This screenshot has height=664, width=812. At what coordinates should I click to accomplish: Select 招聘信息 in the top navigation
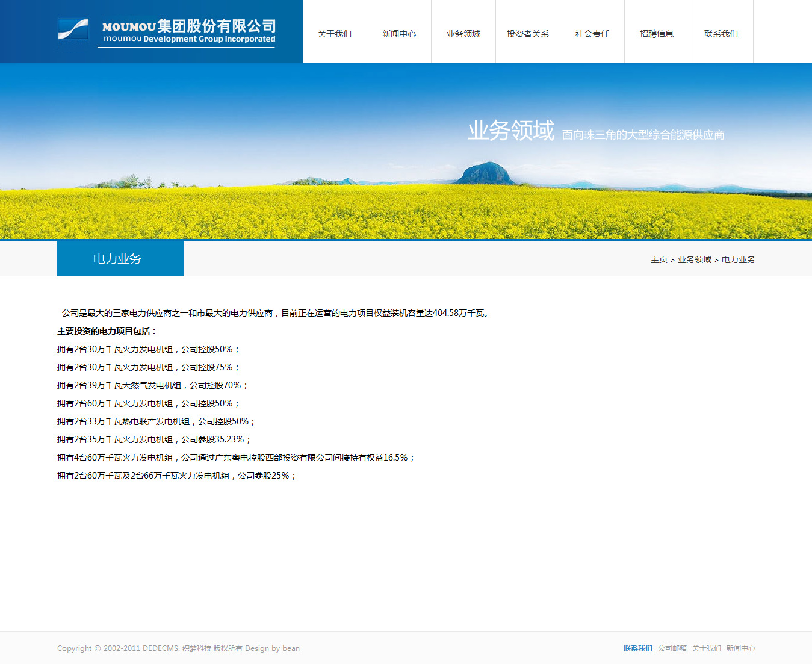(657, 34)
